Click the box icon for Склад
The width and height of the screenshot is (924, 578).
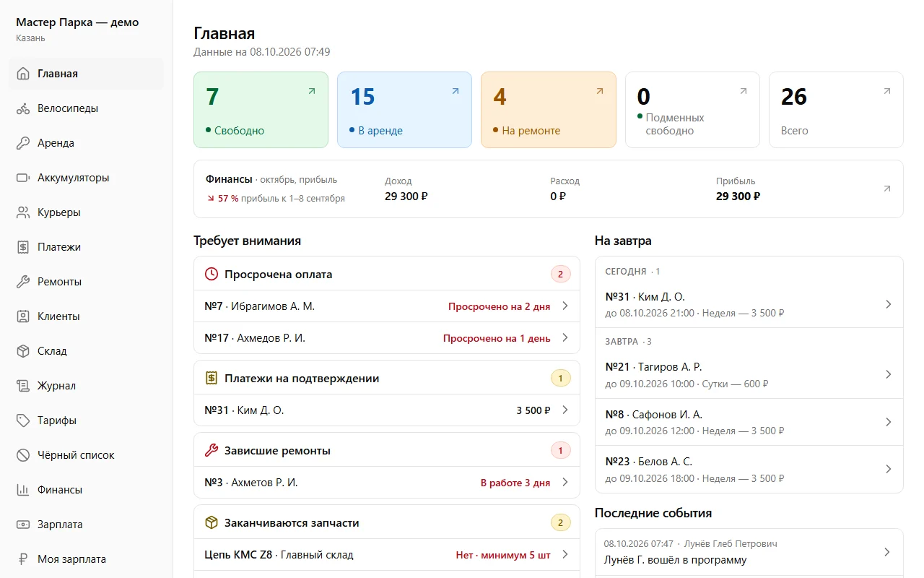click(23, 351)
